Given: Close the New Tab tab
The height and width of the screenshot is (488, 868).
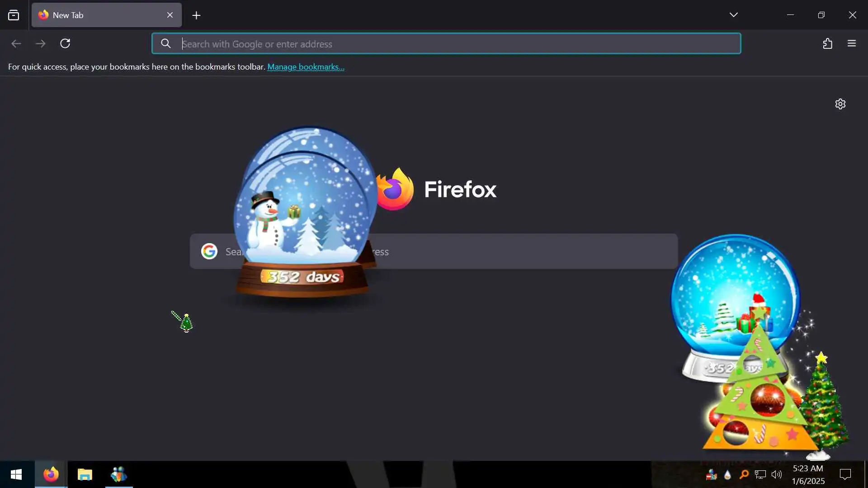Looking at the screenshot, I should click(x=170, y=15).
